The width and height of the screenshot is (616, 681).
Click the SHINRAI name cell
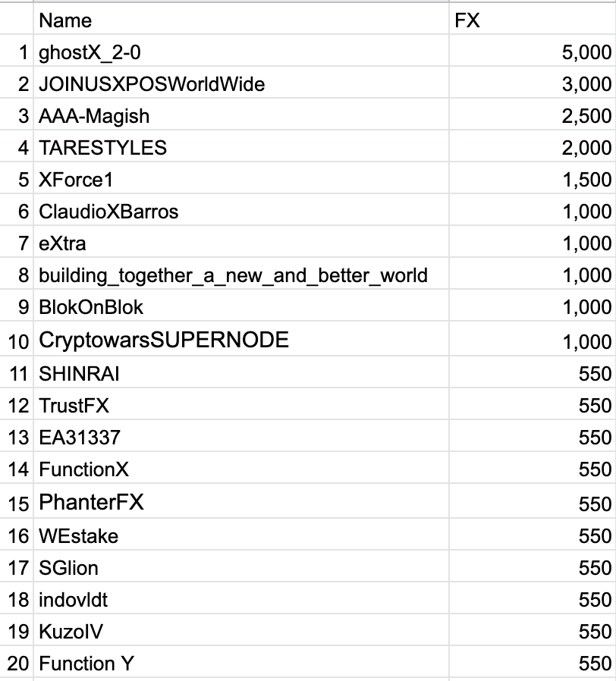tap(241, 372)
